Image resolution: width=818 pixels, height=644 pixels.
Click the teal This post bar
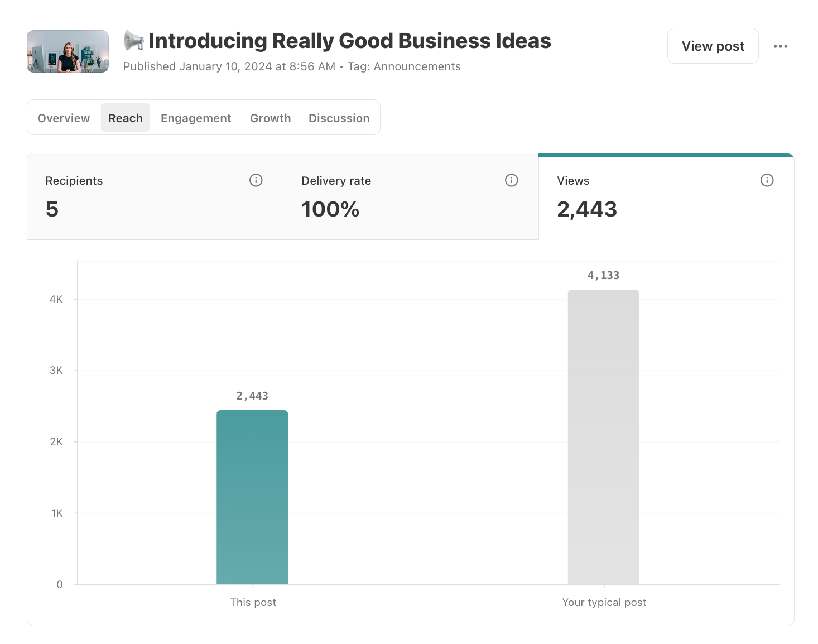coord(252,497)
